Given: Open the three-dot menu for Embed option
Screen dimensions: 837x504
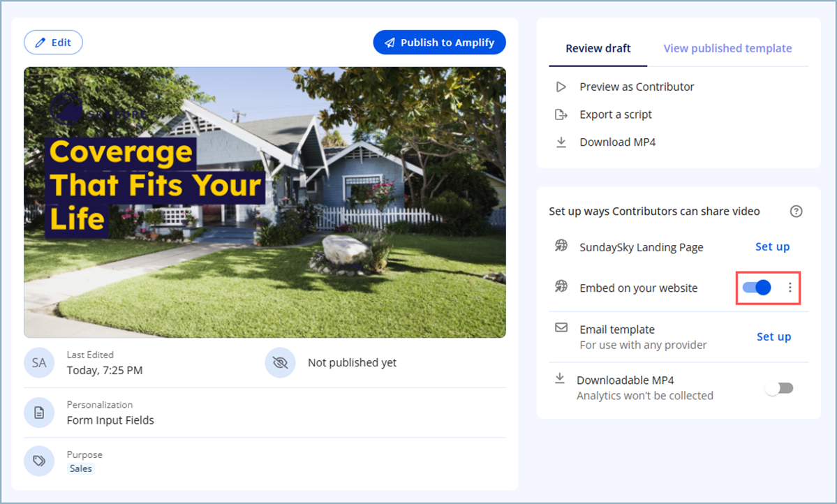Looking at the screenshot, I should 790,288.
